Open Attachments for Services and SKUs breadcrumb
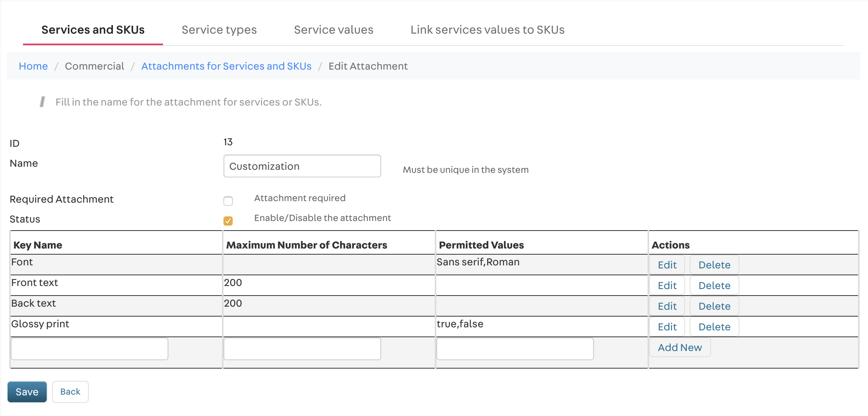868x416 pixels. [x=226, y=66]
